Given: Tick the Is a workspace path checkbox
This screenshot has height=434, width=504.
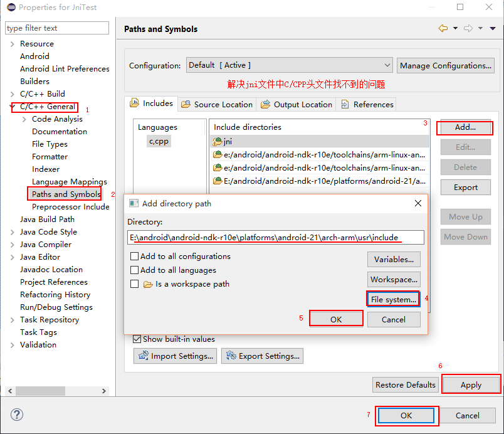Looking at the screenshot, I should click(x=134, y=284).
